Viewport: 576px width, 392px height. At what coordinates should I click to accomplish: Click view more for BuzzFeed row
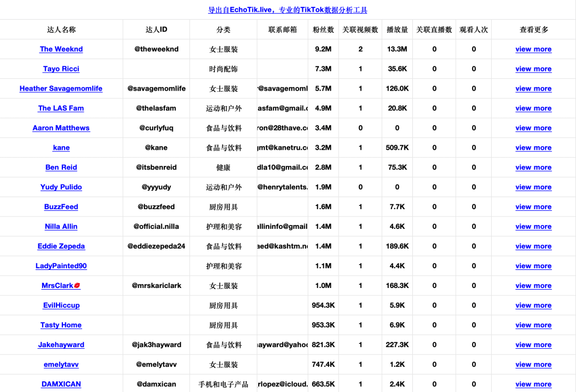[x=533, y=207]
